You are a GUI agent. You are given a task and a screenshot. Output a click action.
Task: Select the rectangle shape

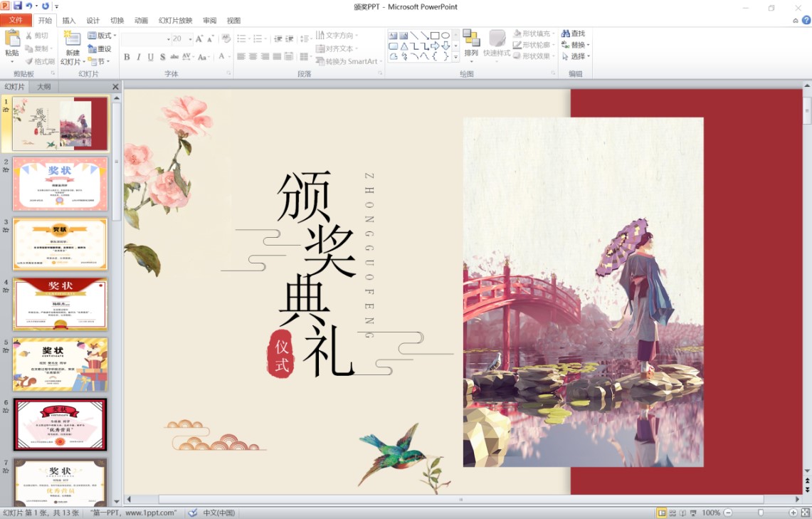(435, 36)
